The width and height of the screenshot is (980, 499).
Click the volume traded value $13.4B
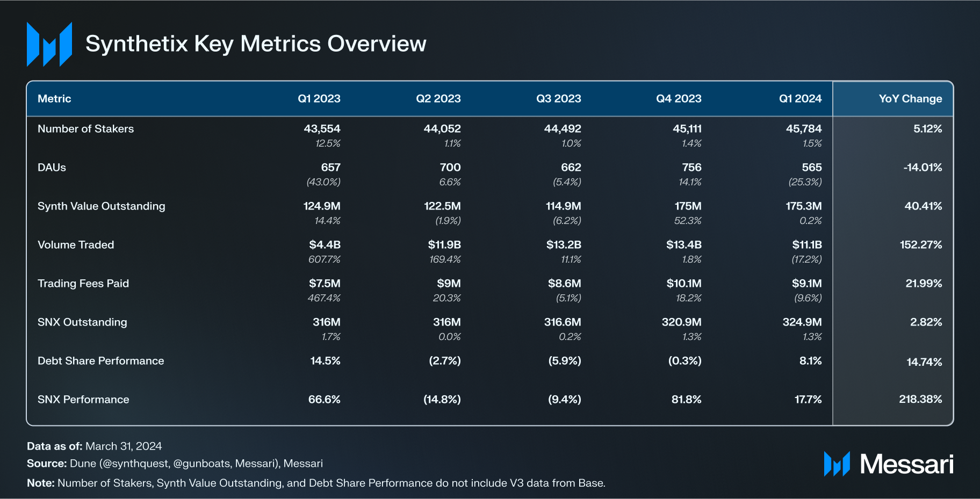point(684,245)
